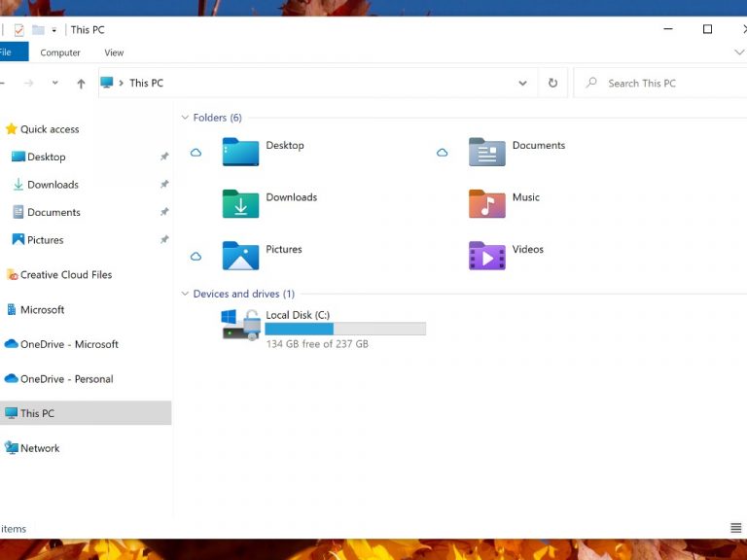Click the Search This PC field
Screen dimensions: 747x560
click(660, 83)
